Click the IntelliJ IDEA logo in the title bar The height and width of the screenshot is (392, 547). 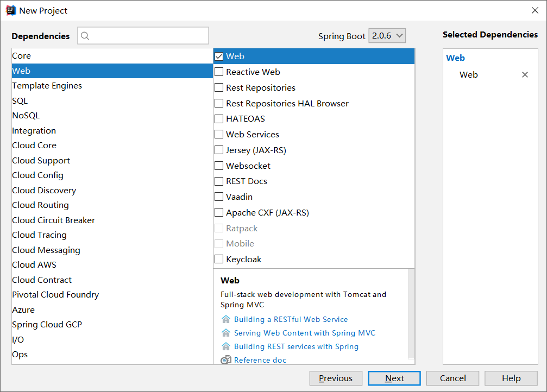[x=10, y=10]
